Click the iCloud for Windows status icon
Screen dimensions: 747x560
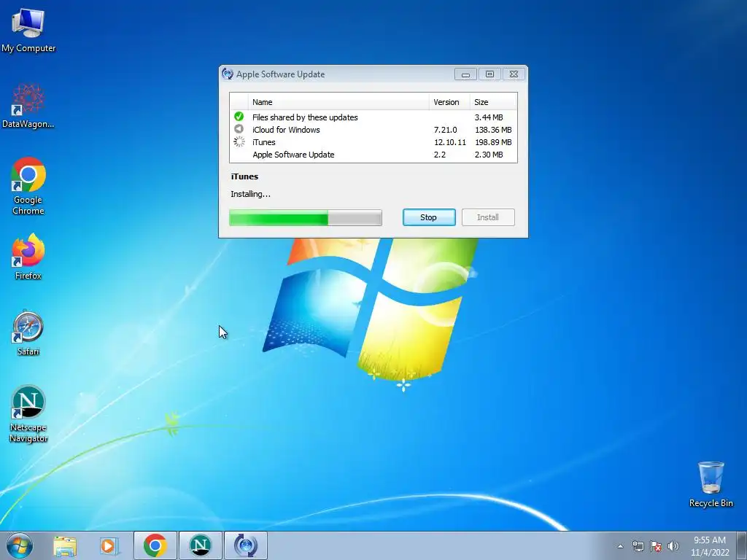239,129
